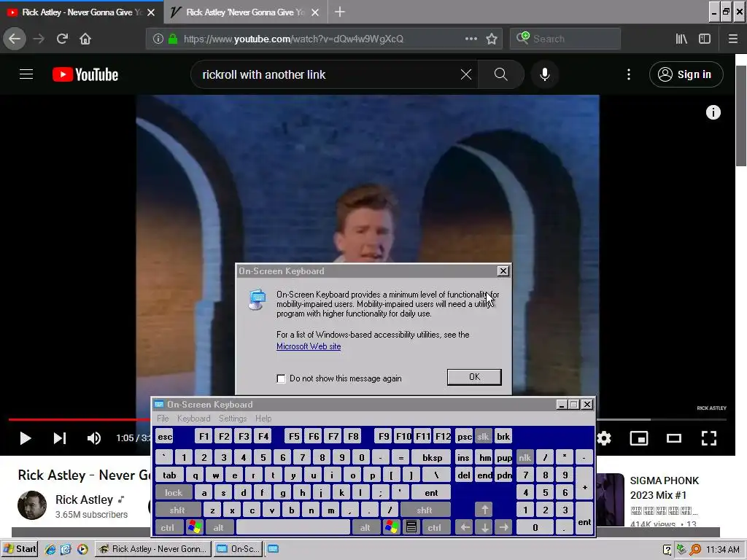747x560 pixels.
Task: Click OK in On-Screen Keyboard dialog
Action: coord(474,377)
